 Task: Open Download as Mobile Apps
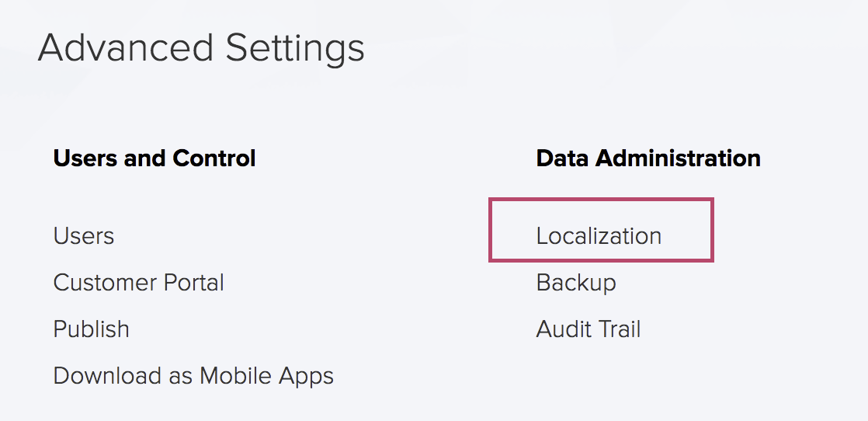[x=193, y=376]
